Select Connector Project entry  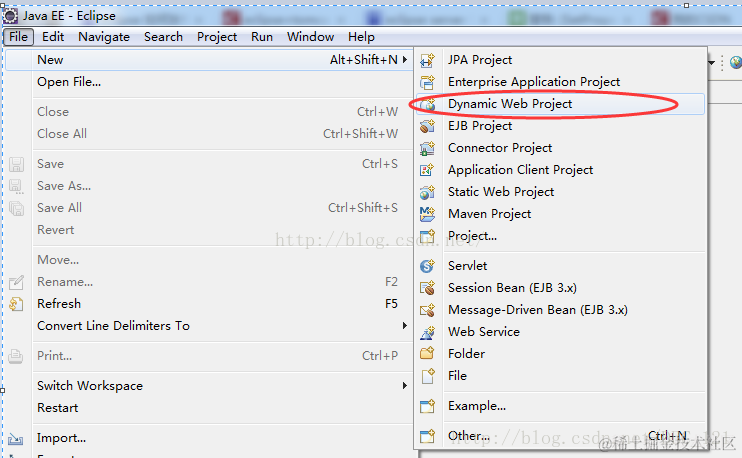pos(560,148)
